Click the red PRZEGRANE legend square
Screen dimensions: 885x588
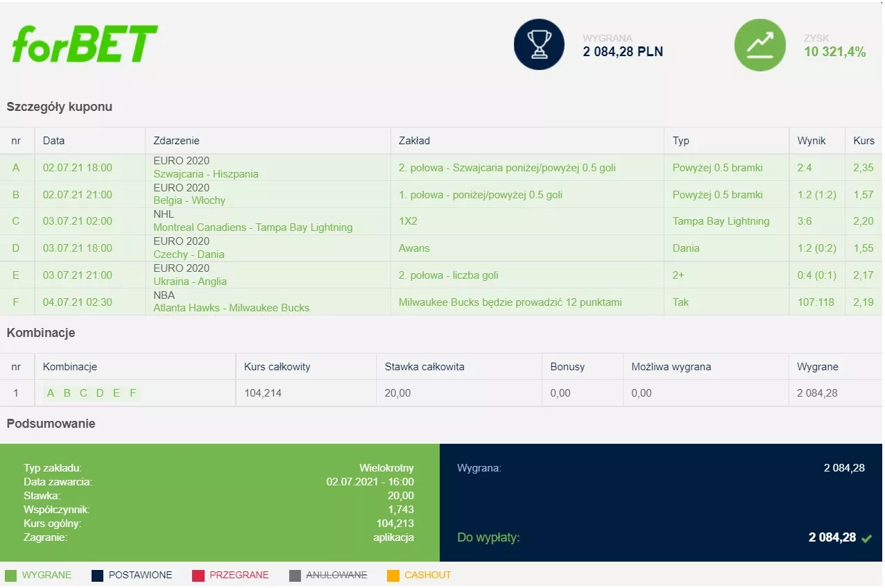click(198, 576)
